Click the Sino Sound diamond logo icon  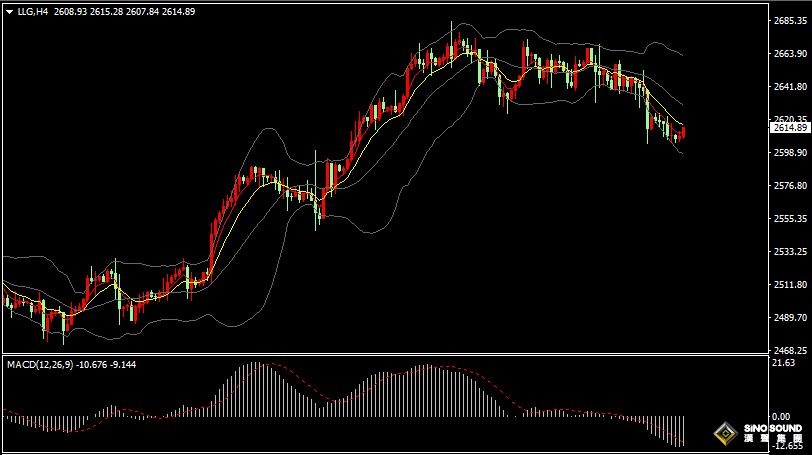tap(726, 433)
